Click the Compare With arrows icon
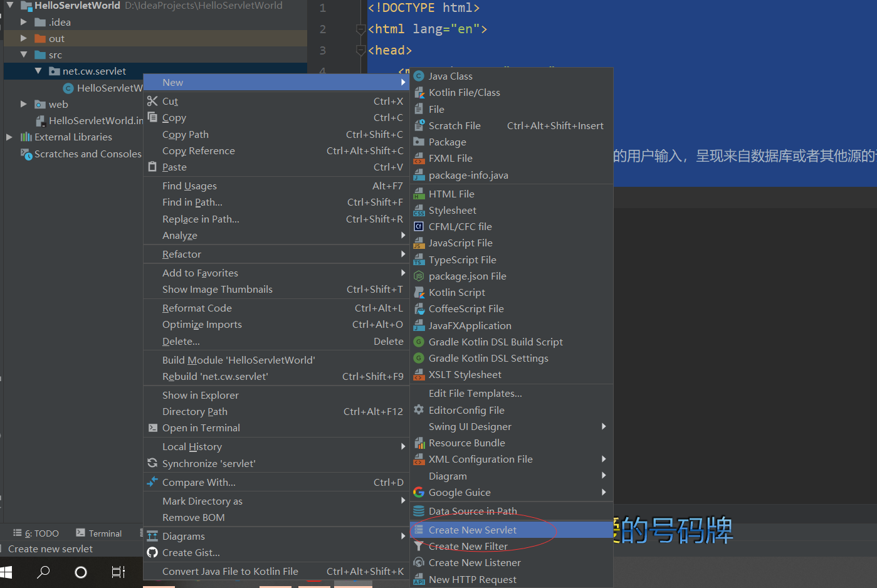877x588 pixels. click(x=152, y=481)
